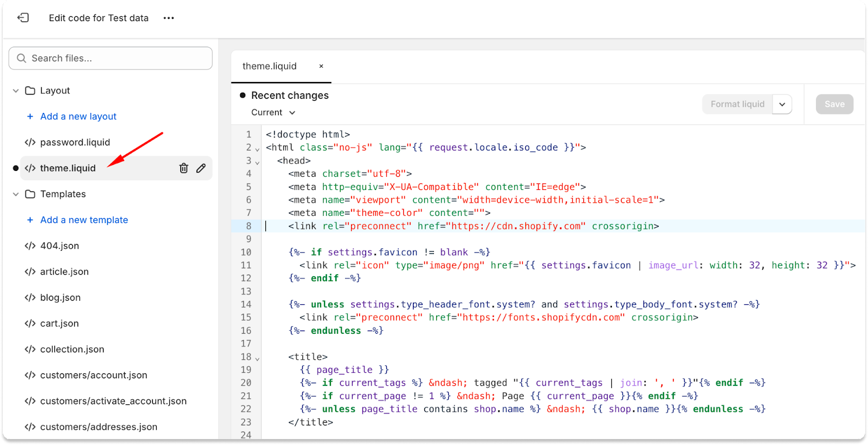
Task: Click the preconnect cdn.shopify.com link line
Action: tap(474, 226)
